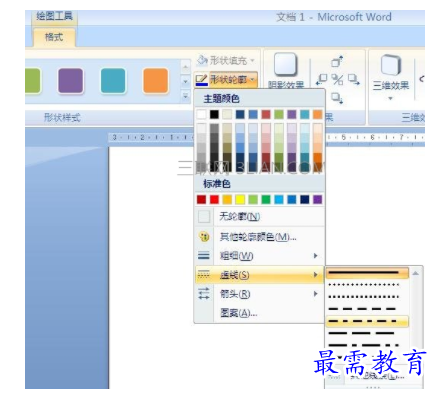
Task: Select the square dot dash style
Action: tap(367, 297)
